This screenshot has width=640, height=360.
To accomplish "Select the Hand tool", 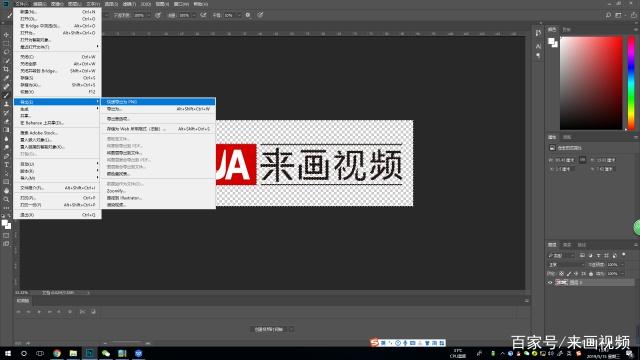I will (6, 191).
